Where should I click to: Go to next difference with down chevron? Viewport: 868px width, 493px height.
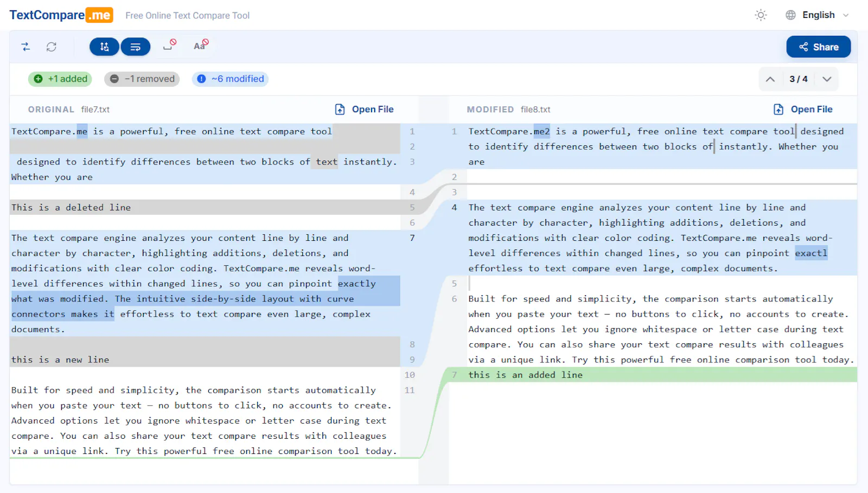point(827,79)
